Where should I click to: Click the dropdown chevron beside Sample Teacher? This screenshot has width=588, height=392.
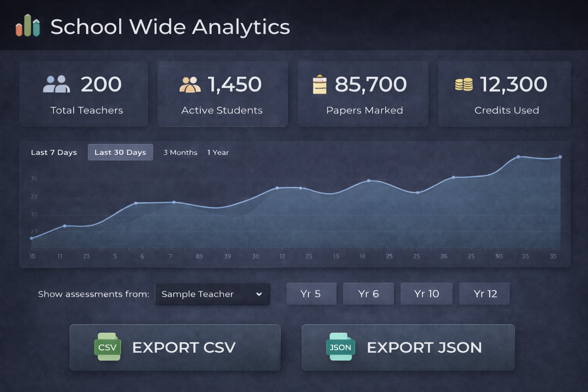click(x=260, y=294)
